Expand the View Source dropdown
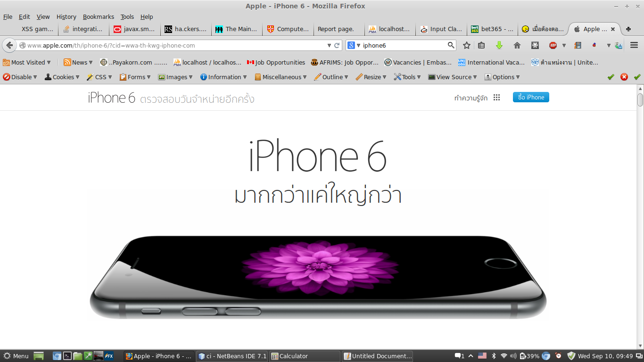Viewport: 644px width, 362px height. click(x=453, y=77)
